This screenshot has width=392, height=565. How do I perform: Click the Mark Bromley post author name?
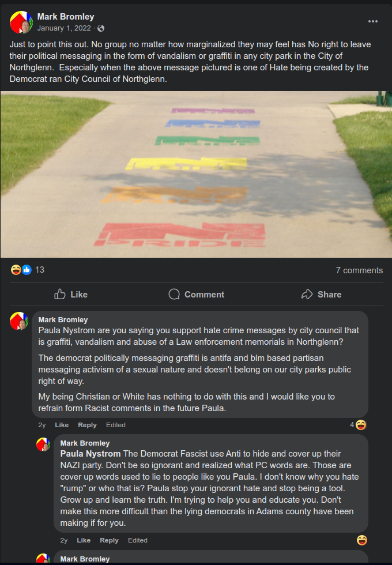coord(66,17)
